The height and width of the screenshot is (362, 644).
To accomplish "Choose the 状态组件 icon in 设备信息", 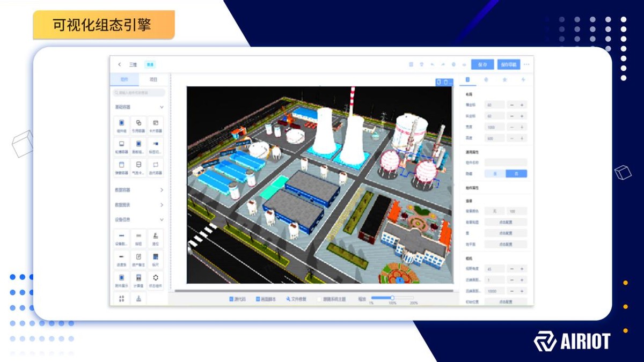I will [x=156, y=279].
